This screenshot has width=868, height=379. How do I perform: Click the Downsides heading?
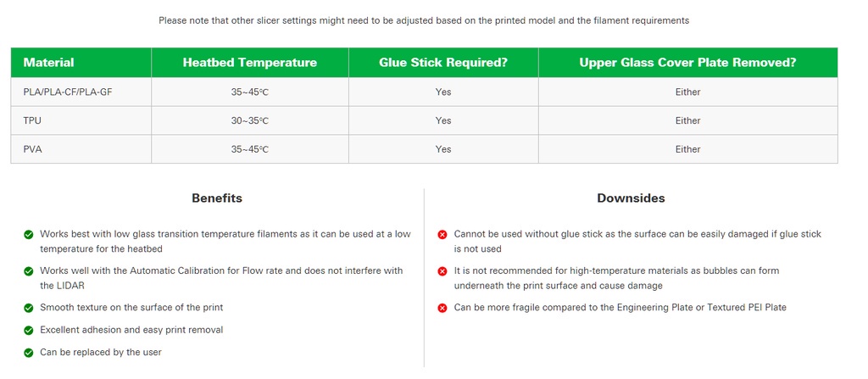(x=631, y=198)
